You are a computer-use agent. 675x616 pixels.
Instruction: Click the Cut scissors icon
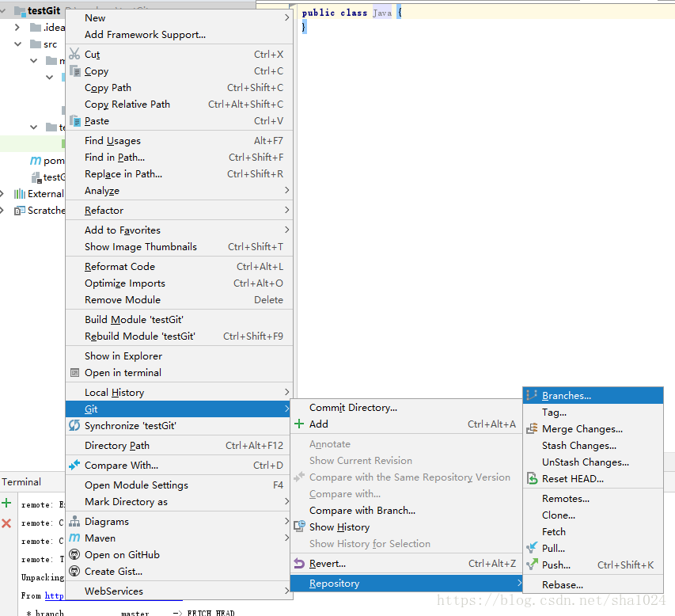(74, 54)
